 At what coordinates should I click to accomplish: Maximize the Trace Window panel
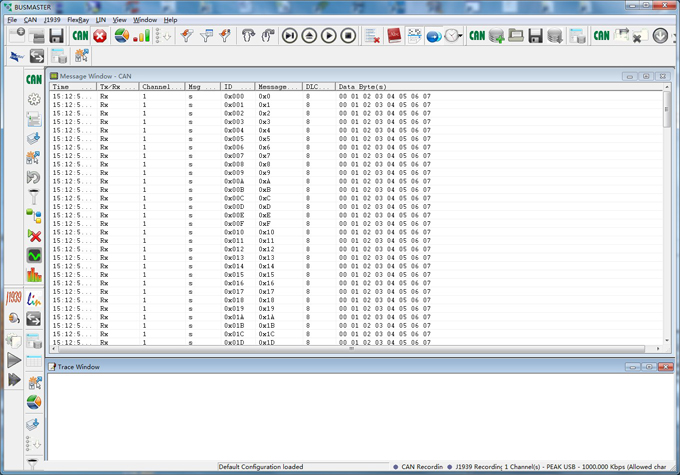(648, 367)
